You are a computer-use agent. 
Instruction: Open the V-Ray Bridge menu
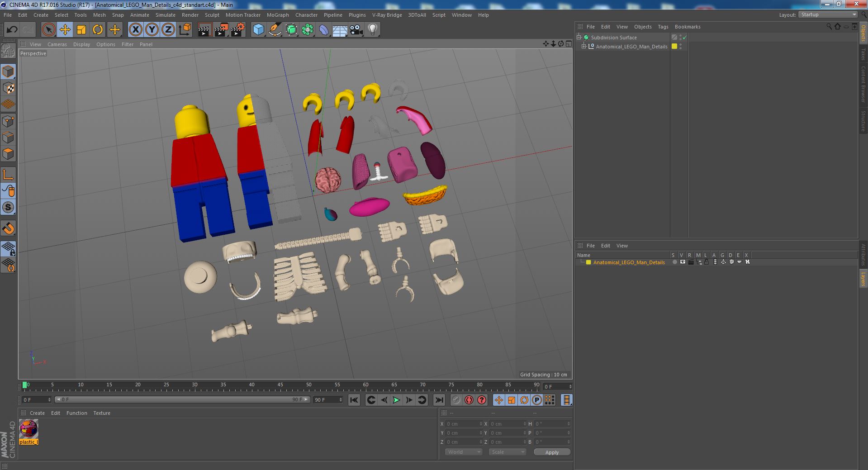pyautogui.click(x=387, y=15)
